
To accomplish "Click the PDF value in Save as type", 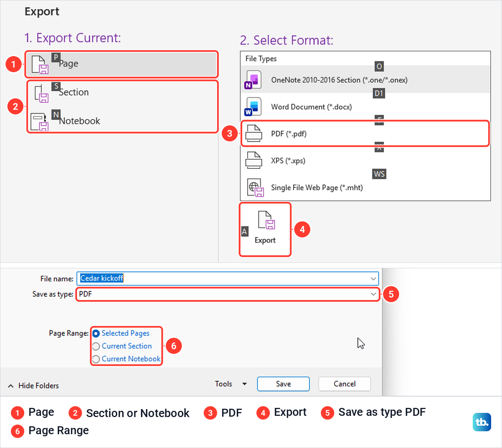I will coord(85,294).
